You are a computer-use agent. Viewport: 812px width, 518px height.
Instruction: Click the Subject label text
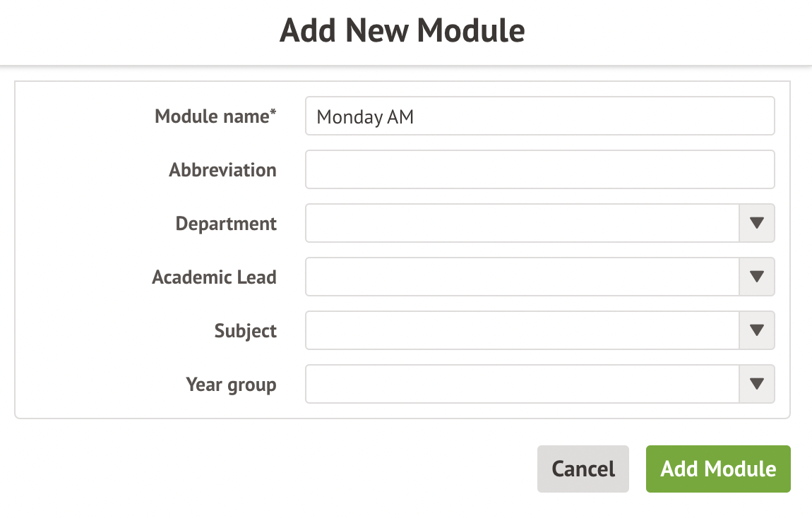245,331
